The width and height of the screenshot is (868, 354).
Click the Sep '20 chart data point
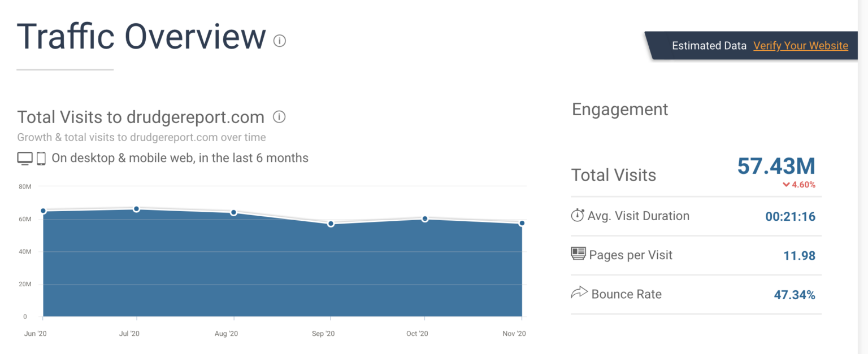(331, 224)
